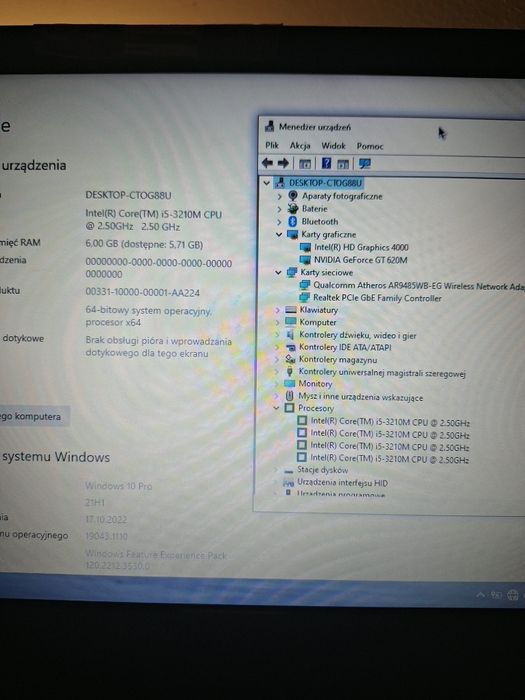
Task: Collapse the DESKTOP-CTOG88U root node
Action: [x=267, y=183]
